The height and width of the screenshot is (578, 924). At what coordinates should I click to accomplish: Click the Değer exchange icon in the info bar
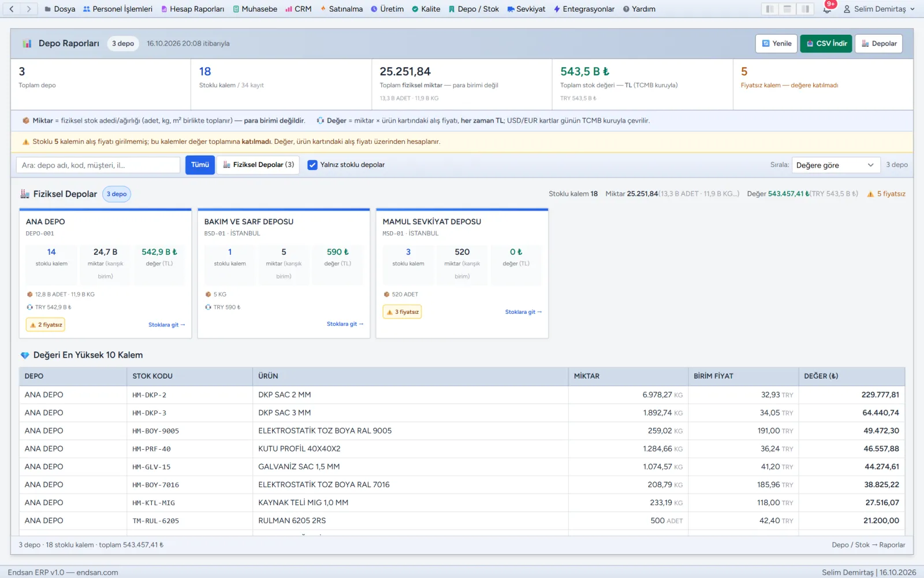click(321, 121)
